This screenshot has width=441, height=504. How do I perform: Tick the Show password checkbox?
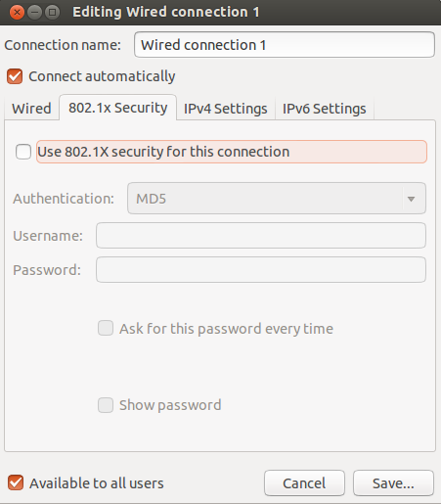pos(106,405)
